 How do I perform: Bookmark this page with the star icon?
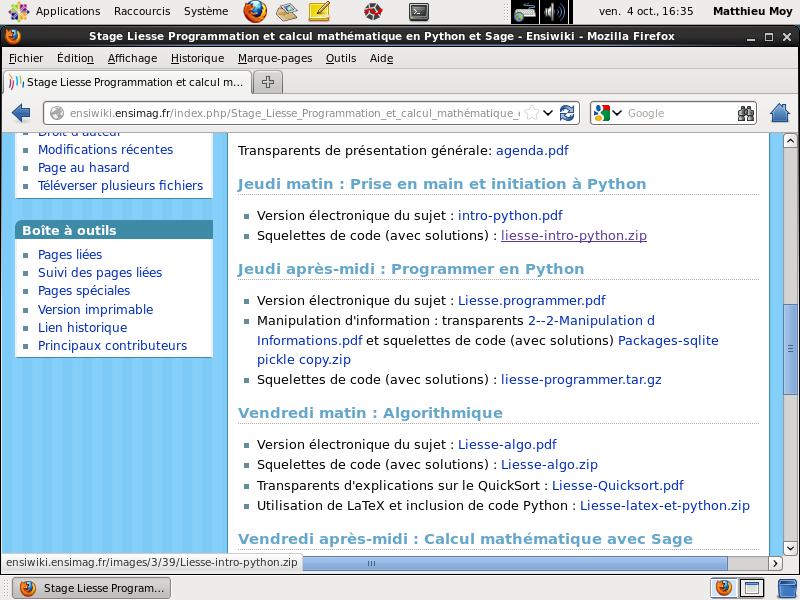coord(532,113)
